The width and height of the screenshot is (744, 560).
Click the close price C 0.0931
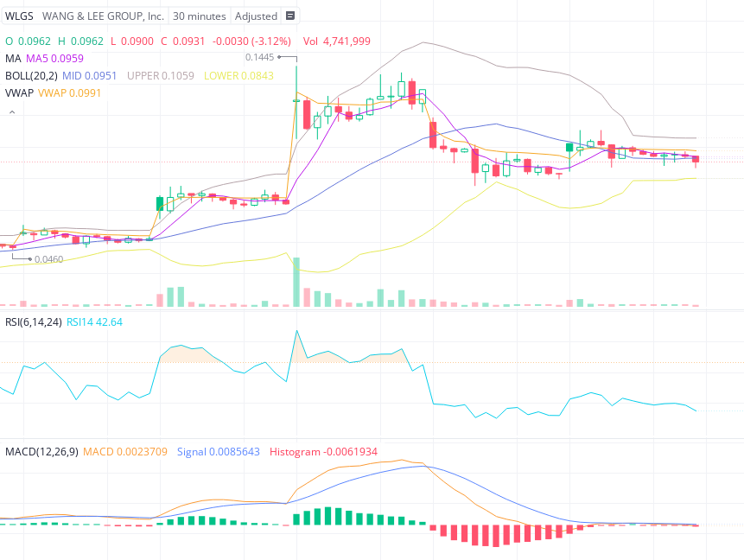click(x=182, y=41)
